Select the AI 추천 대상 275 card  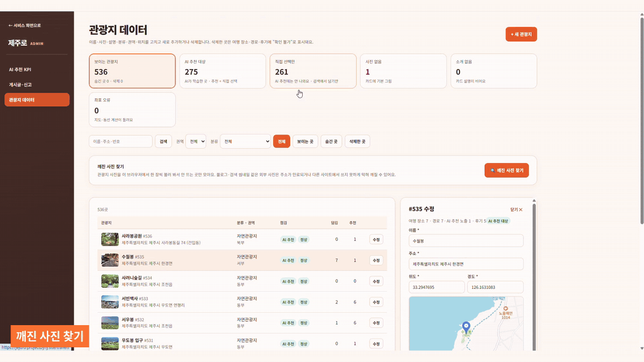coord(222,71)
